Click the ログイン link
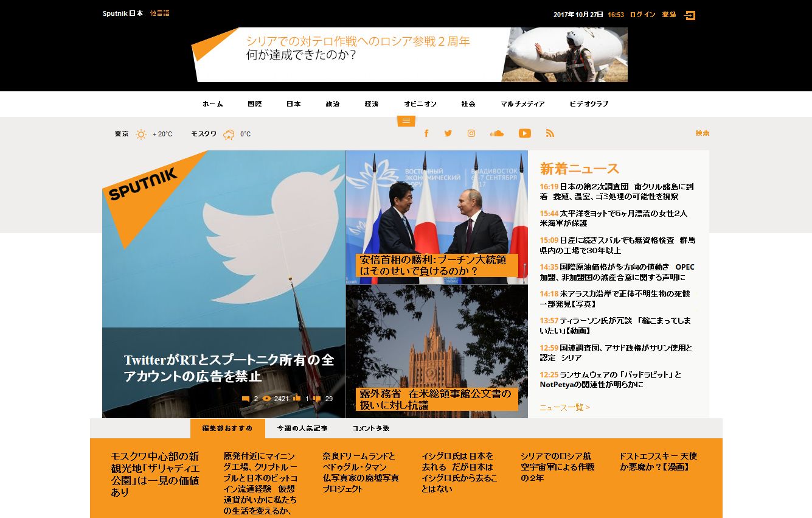Screen dimensions: 812x518 click(642, 15)
